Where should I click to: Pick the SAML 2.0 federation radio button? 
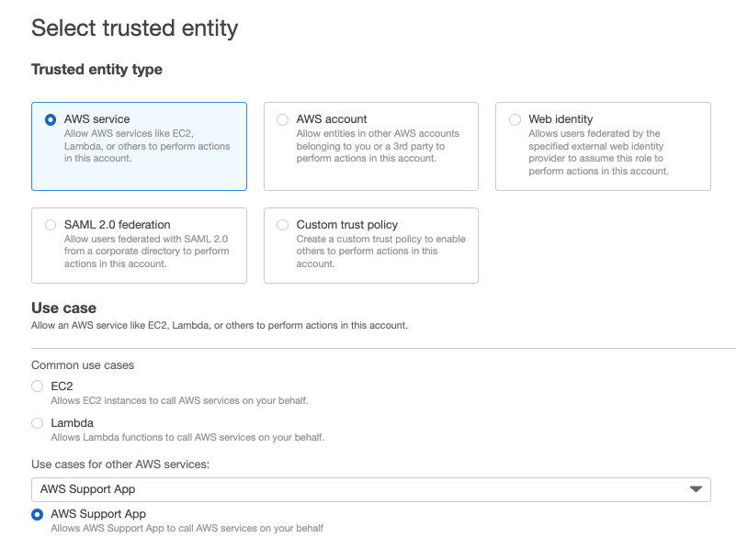click(x=51, y=225)
